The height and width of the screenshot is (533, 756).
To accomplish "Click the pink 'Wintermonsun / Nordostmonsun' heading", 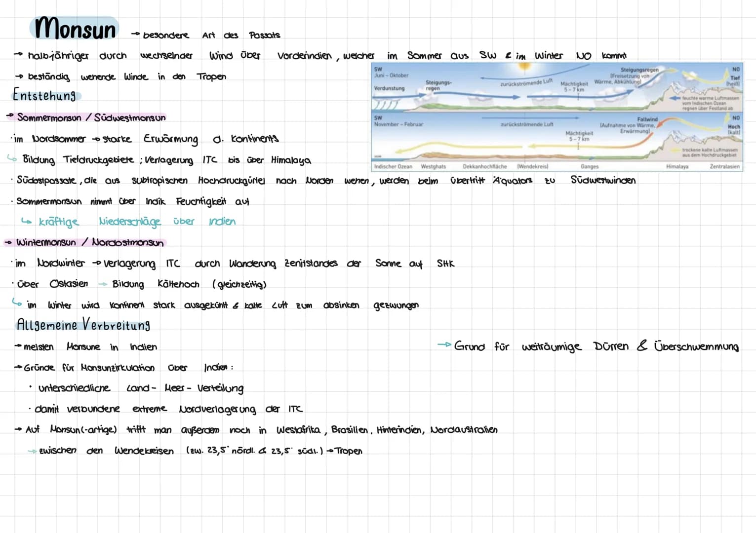I will (x=90, y=242).
